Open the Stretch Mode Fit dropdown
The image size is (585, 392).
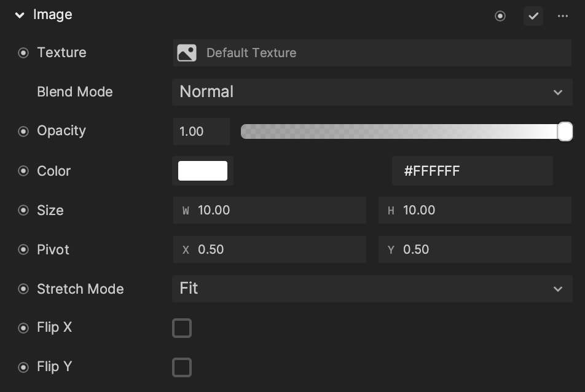pos(372,289)
